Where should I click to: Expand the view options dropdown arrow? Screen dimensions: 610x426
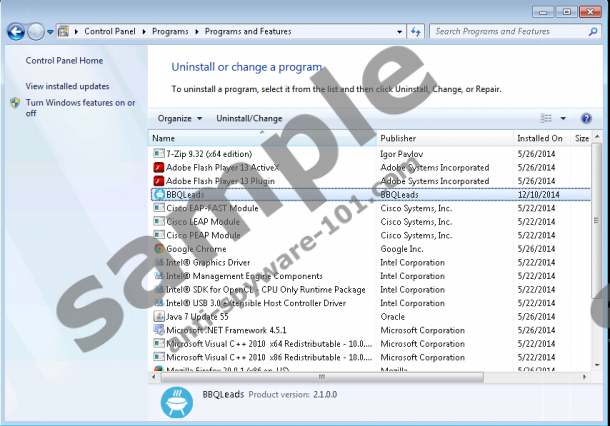pos(563,118)
